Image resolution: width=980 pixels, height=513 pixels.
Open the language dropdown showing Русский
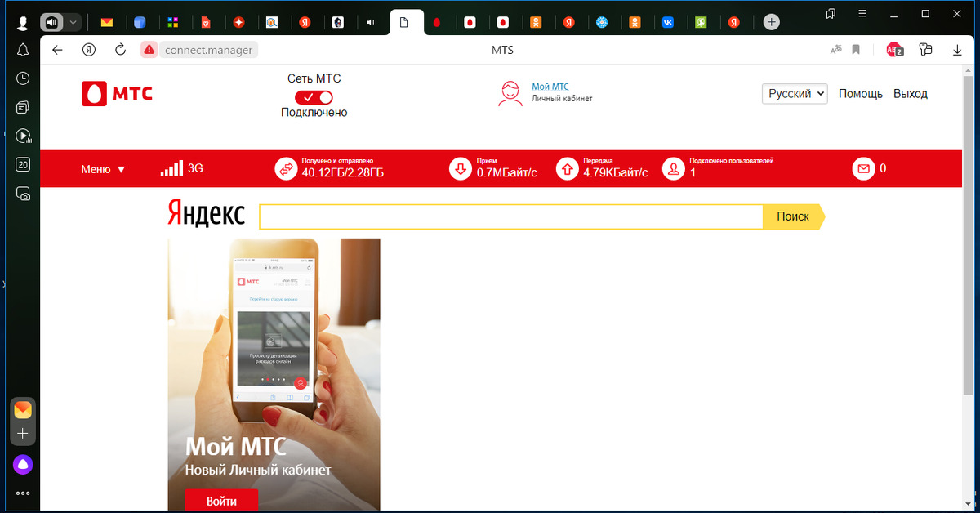[x=795, y=93]
